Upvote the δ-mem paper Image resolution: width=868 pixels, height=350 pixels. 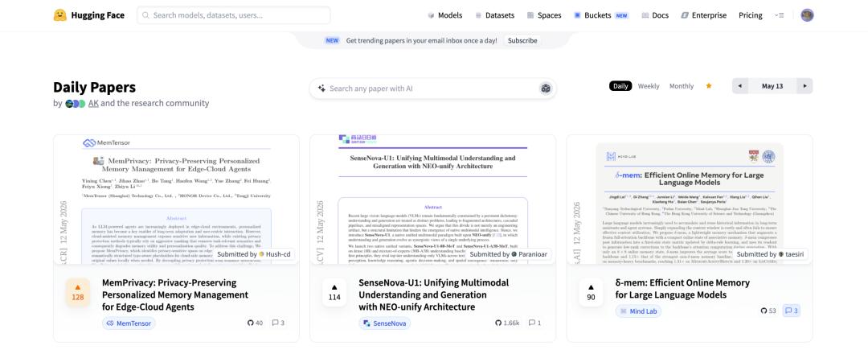coord(591,292)
